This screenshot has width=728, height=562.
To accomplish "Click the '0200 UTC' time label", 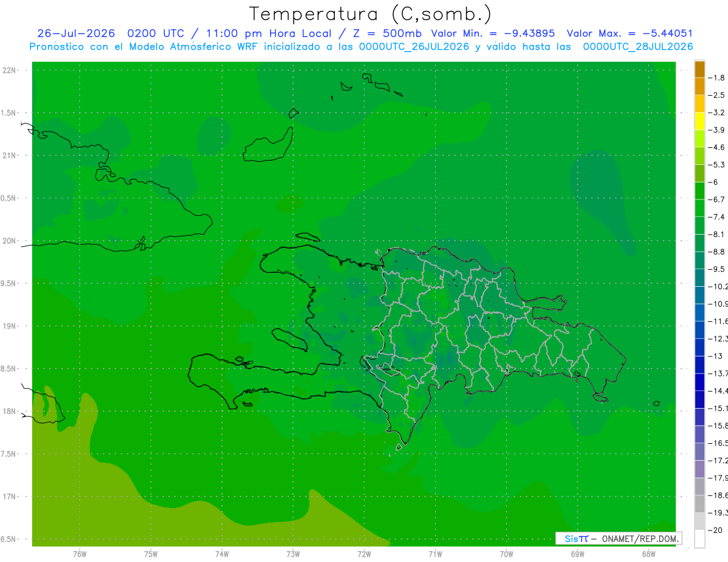I will (x=155, y=33).
